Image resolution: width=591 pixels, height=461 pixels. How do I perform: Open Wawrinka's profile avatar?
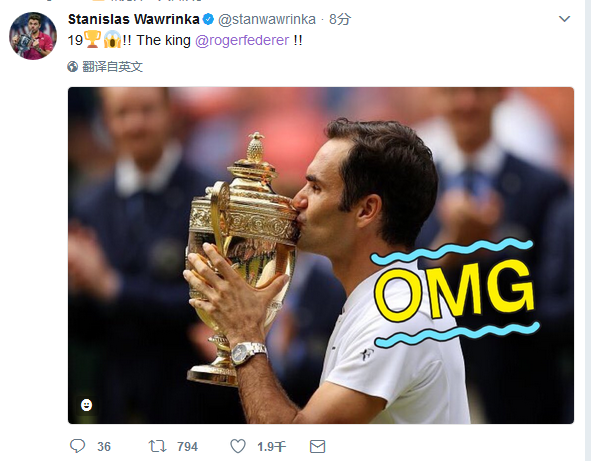(x=33, y=36)
